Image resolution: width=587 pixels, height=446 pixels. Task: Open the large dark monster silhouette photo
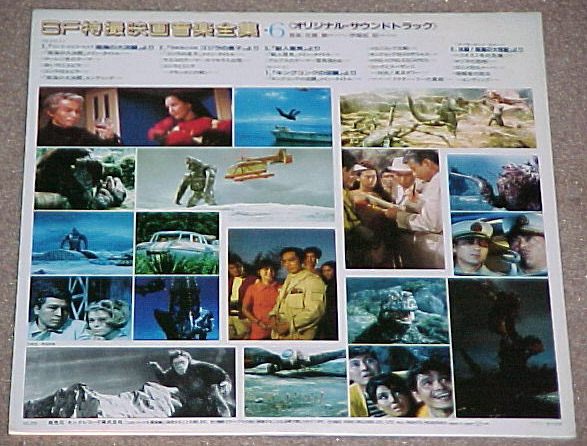tap(504, 348)
